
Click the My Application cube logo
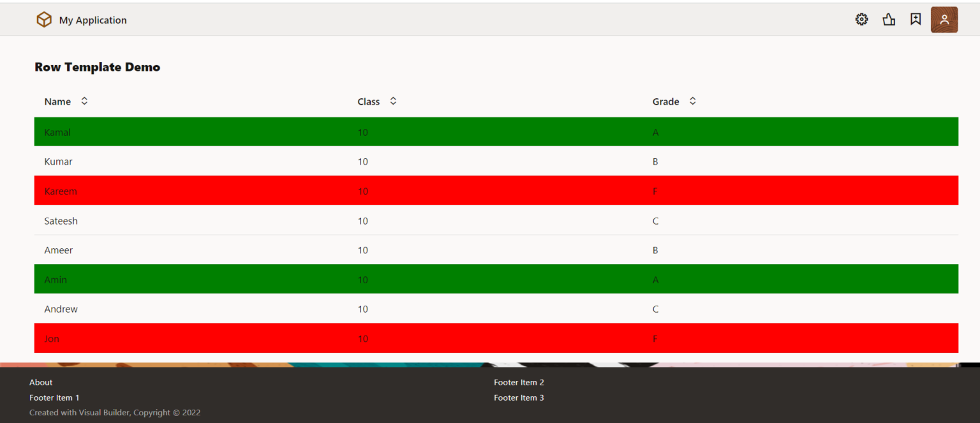point(44,19)
